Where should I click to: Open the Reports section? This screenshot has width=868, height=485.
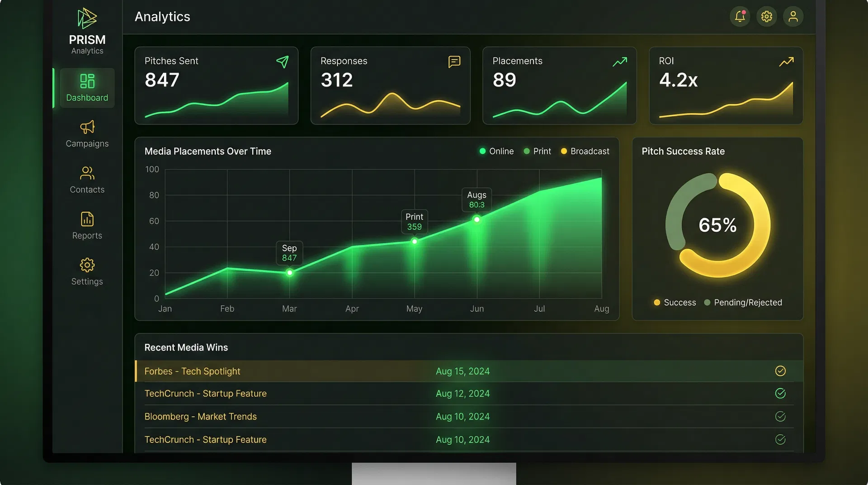click(87, 226)
